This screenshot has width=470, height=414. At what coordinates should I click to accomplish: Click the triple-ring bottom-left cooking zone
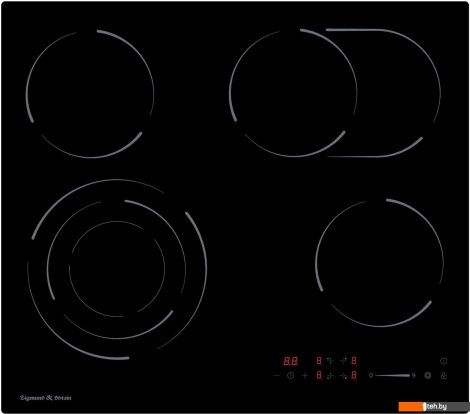(117, 269)
